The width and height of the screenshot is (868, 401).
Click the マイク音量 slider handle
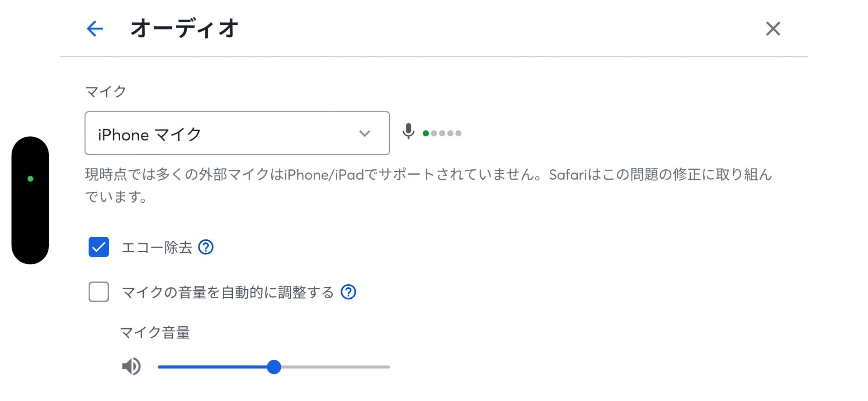pos(274,367)
